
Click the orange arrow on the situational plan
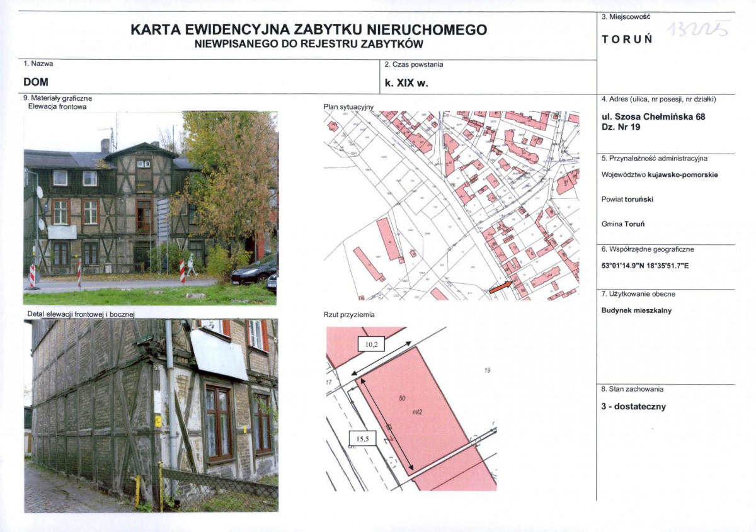click(x=501, y=287)
